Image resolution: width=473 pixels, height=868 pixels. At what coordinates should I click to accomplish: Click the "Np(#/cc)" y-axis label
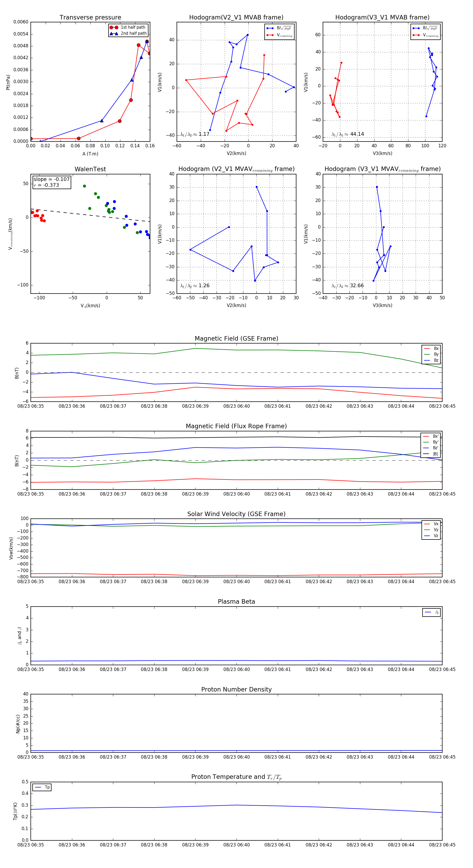point(18,724)
